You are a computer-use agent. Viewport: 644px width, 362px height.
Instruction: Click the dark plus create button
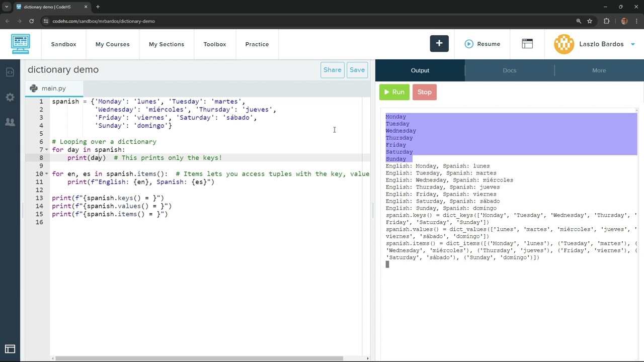click(439, 44)
